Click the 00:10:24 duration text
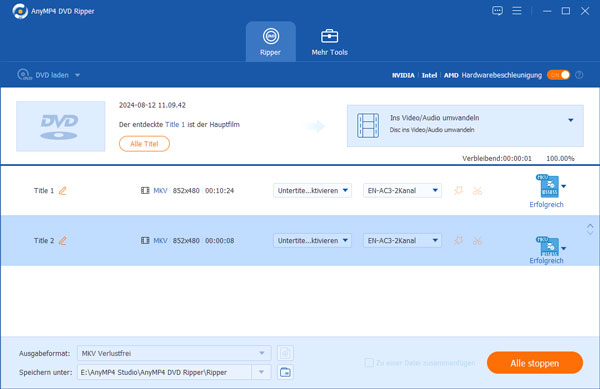 (220, 190)
